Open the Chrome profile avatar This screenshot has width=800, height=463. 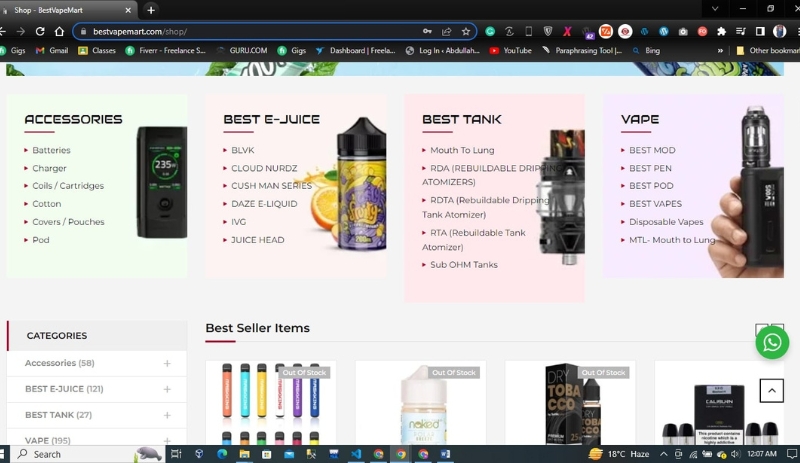tap(780, 32)
